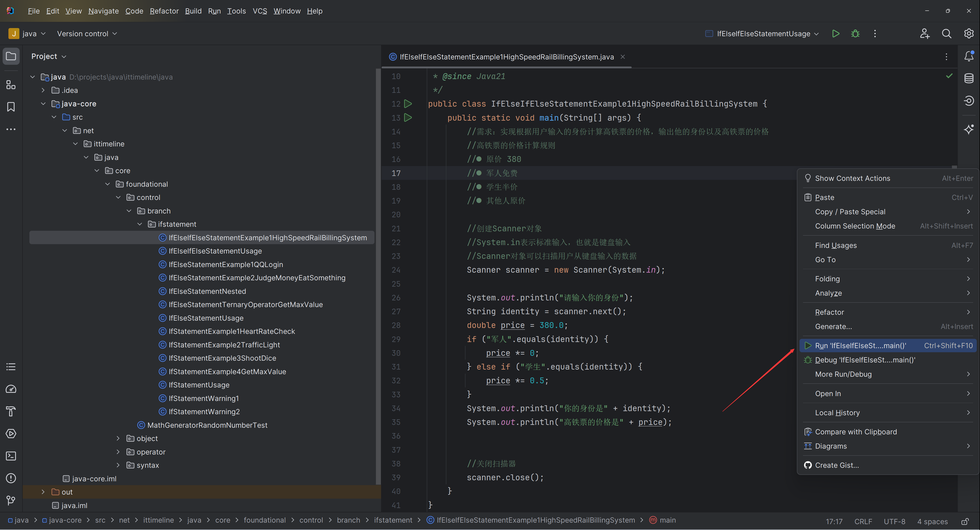Open Copy / Paste Special submenu

[888, 211]
